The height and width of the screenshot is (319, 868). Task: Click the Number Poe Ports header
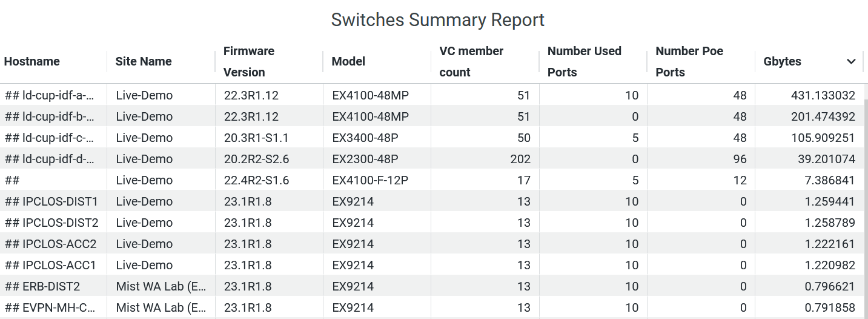click(689, 62)
